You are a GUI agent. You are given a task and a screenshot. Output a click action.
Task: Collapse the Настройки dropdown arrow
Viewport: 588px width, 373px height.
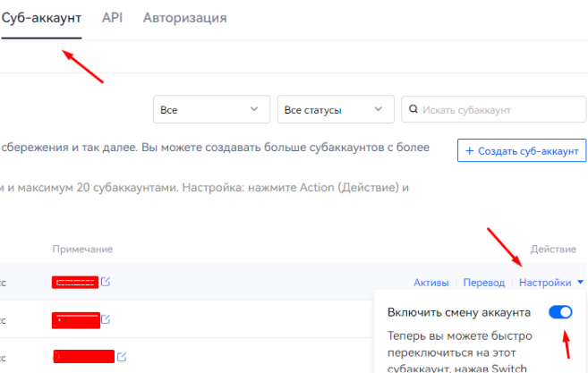click(580, 283)
